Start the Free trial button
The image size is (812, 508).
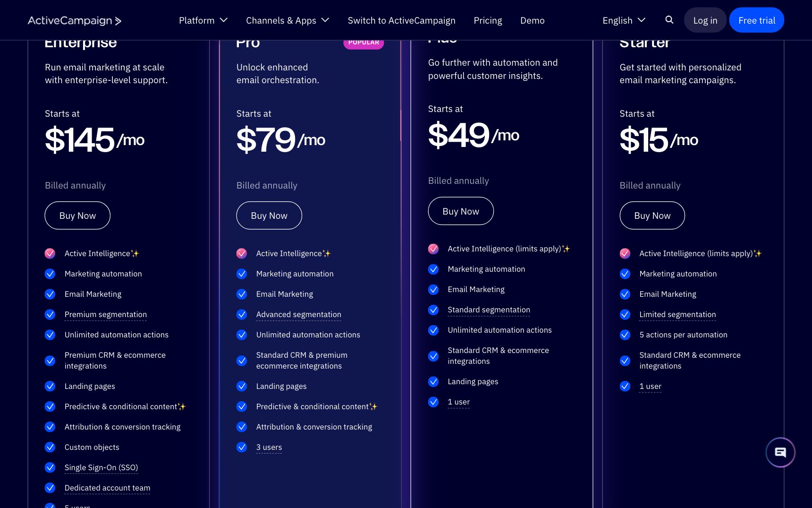(x=756, y=20)
